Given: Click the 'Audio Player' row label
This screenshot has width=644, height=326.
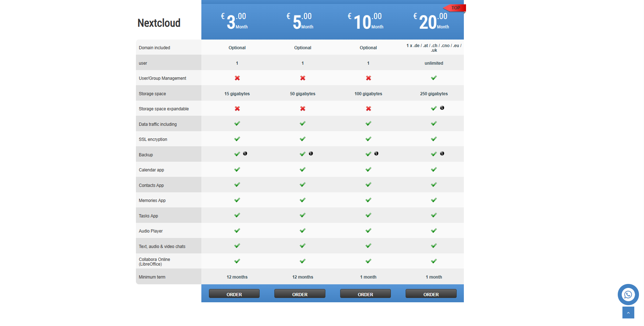Looking at the screenshot, I should pyautogui.click(x=151, y=231).
